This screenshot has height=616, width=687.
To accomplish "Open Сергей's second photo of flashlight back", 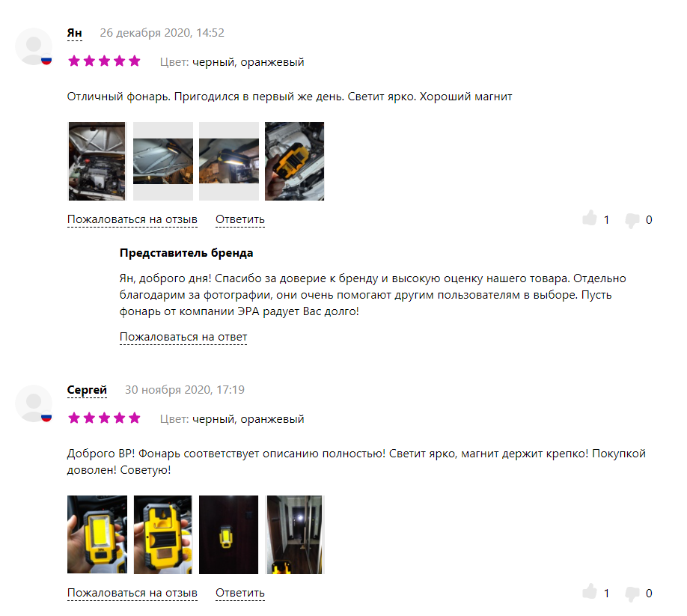I will (x=163, y=534).
